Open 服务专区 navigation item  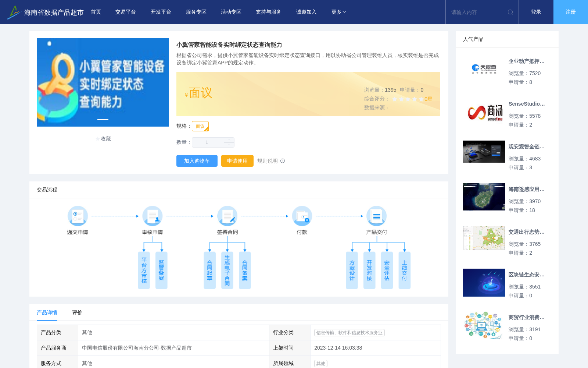click(x=196, y=12)
